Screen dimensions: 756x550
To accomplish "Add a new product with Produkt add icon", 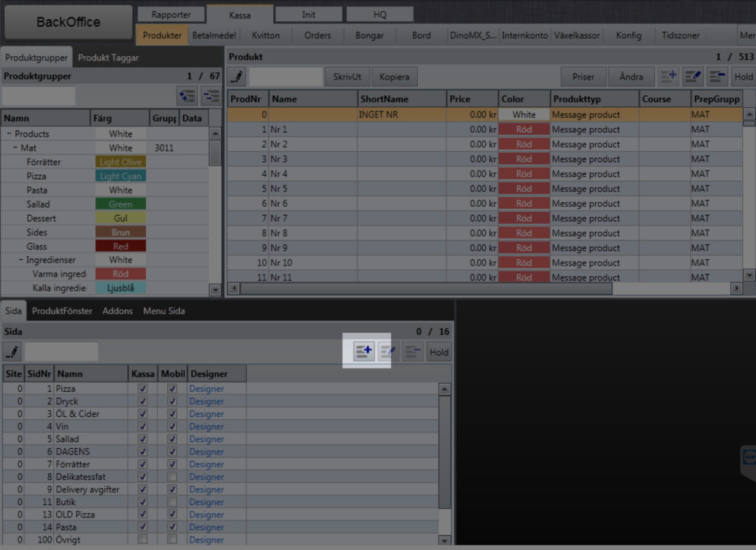I will 669,77.
